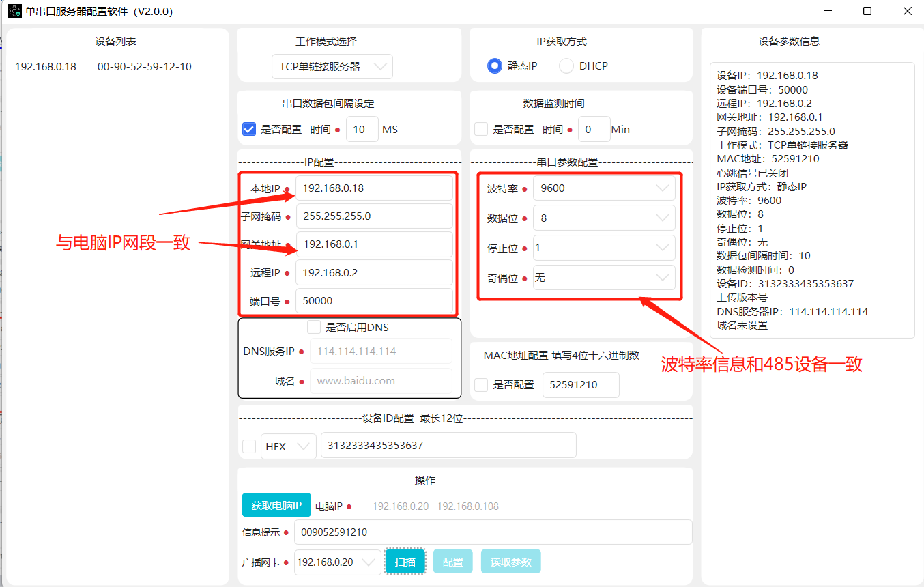Open the TCP单链接服务器 work mode dropdown
Viewport: 924px width, 587px height.
click(332, 67)
